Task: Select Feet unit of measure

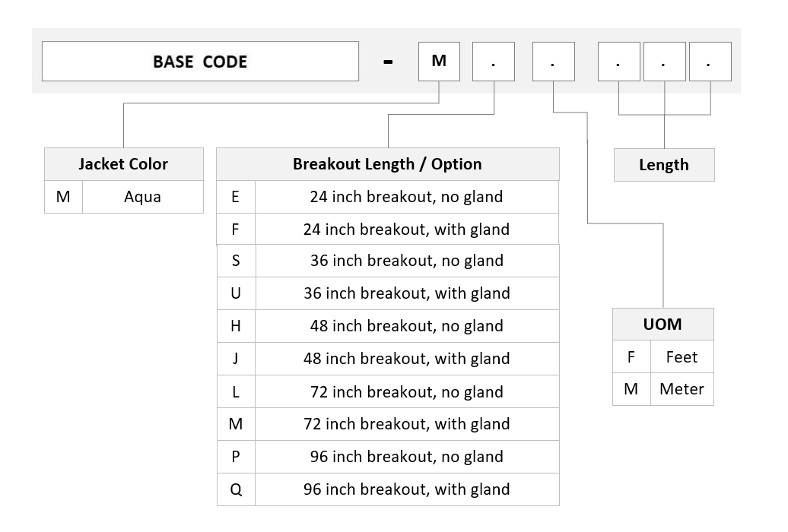Action: click(x=662, y=356)
